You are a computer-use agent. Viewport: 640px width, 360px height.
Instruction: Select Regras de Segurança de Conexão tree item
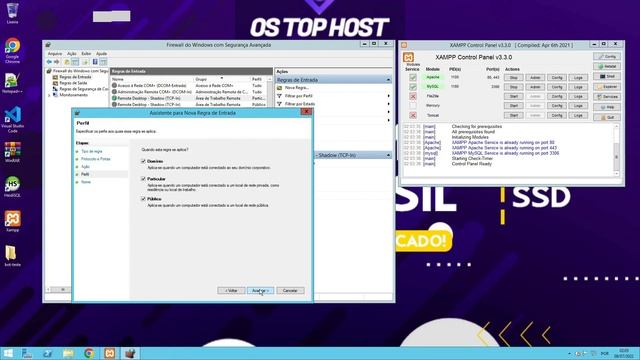[x=81, y=89]
